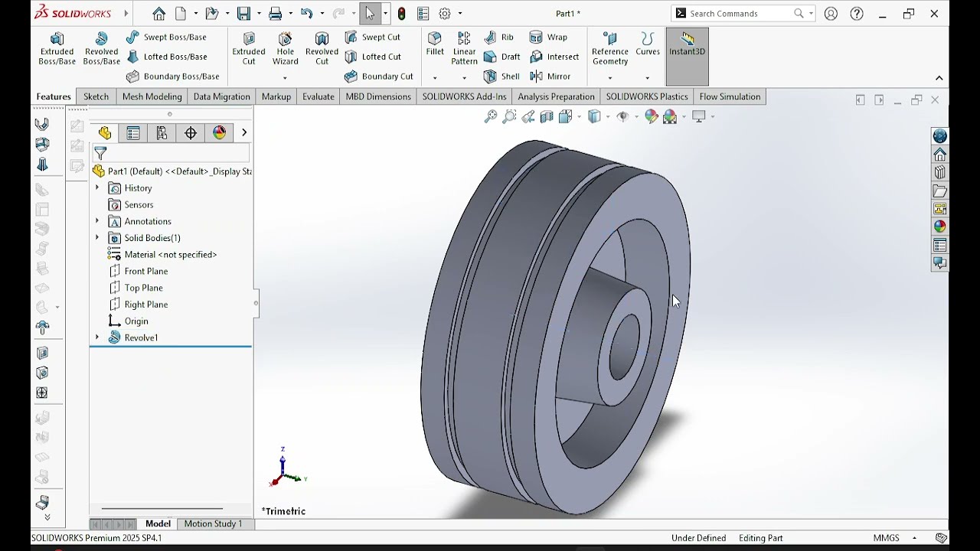Select the Revolved Cut tool
The image size is (980, 551).
pyautogui.click(x=322, y=49)
